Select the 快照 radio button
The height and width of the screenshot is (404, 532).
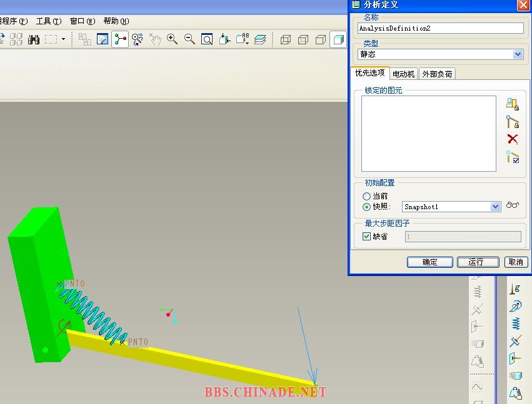(367, 207)
